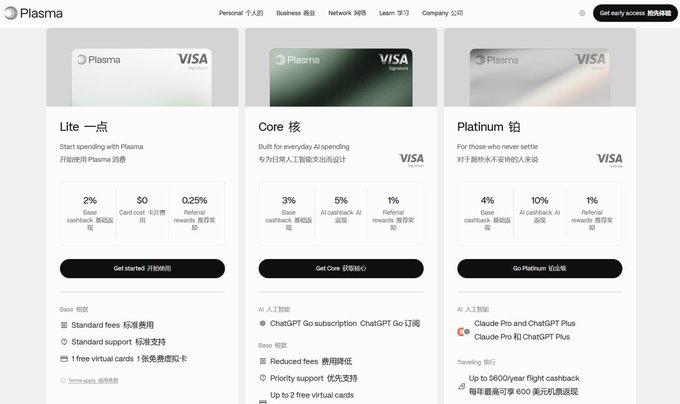The image size is (680, 404).
Task: Click the Priority support text
Action: pyautogui.click(x=314, y=378)
